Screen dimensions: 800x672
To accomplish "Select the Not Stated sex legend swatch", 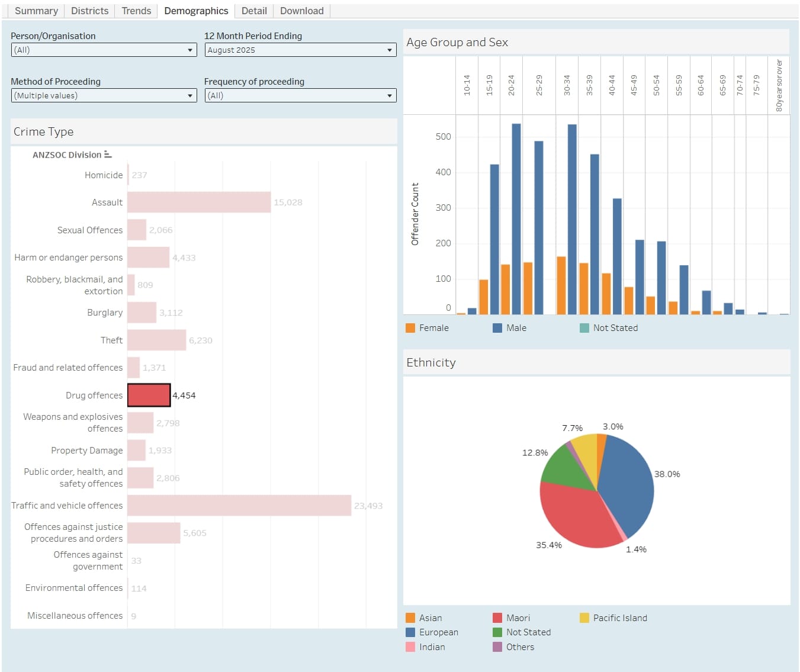I will coord(584,328).
